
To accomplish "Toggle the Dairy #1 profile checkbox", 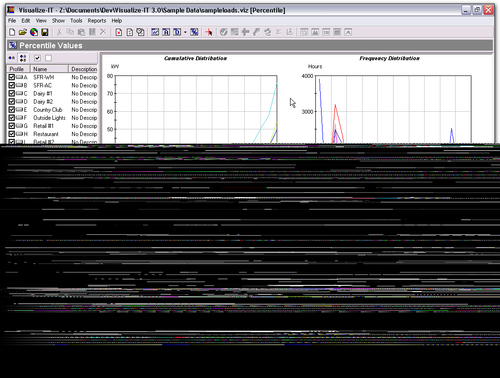I will pos(12,93).
